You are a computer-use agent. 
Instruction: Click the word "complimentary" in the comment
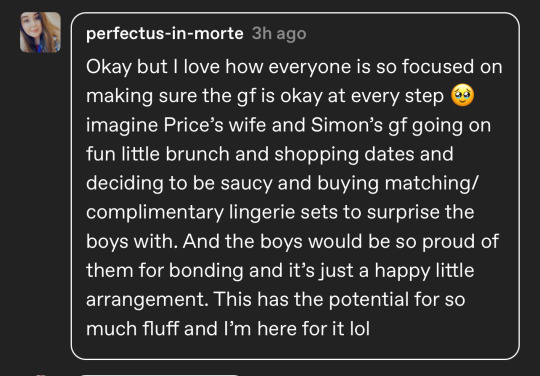pyautogui.click(x=155, y=213)
